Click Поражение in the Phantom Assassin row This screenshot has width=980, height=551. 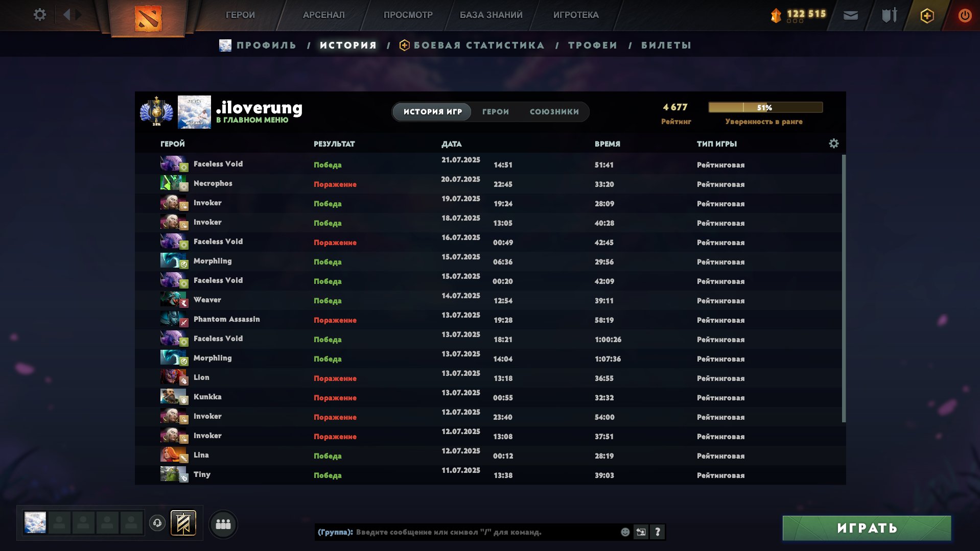click(x=335, y=320)
